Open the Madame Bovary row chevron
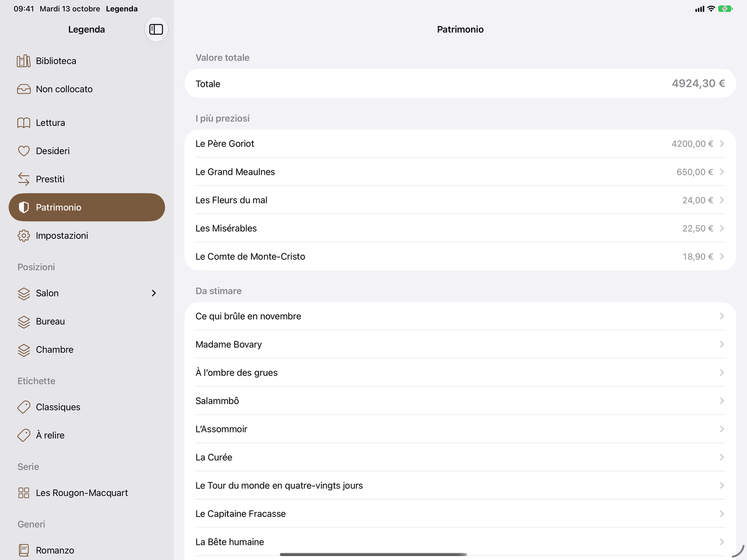Viewport: 747px width, 560px height. pyautogui.click(x=722, y=345)
